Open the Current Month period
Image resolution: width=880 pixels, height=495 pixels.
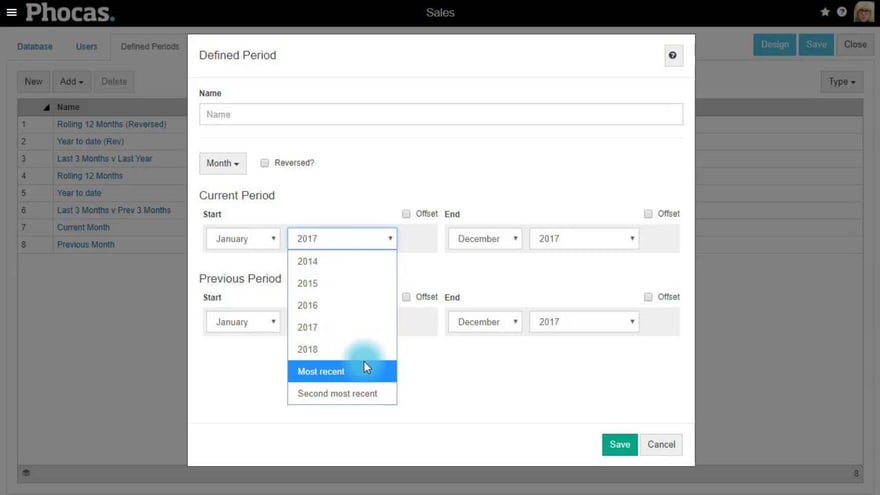pyautogui.click(x=83, y=227)
